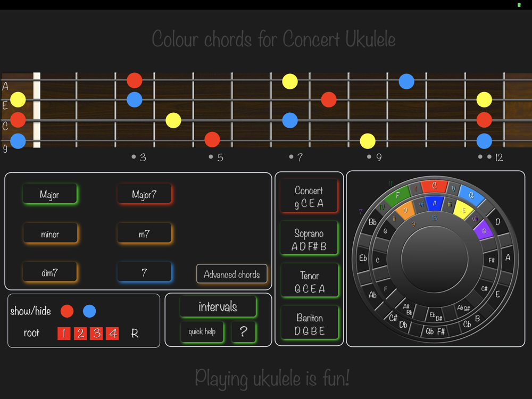532x399 pixels.
Task: Select Tenor GCEA tuning
Action: [x=310, y=281]
